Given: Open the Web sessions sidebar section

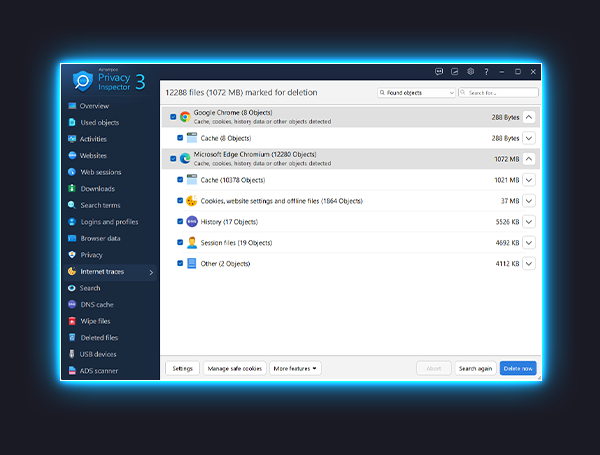Looking at the screenshot, I should click(101, 172).
